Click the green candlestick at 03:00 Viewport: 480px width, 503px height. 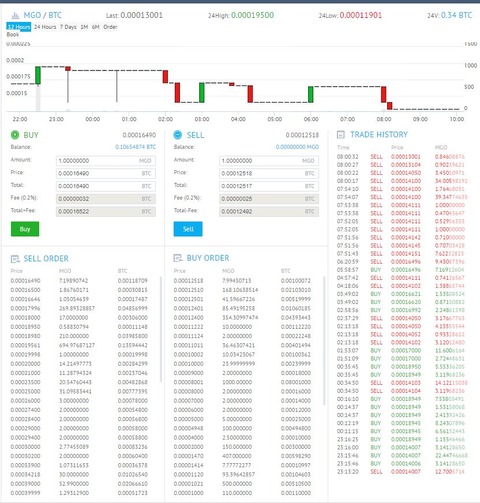click(x=202, y=93)
